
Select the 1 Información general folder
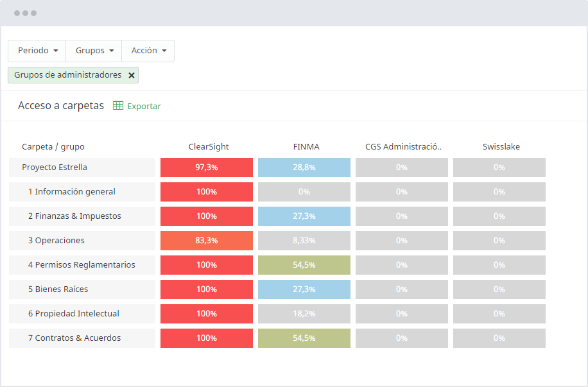point(82,192)
